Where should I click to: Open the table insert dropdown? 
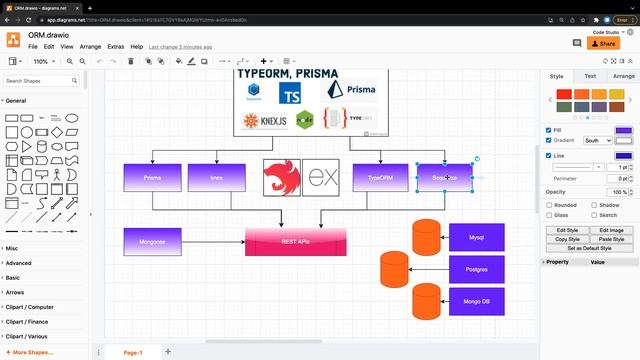point(289,61)
